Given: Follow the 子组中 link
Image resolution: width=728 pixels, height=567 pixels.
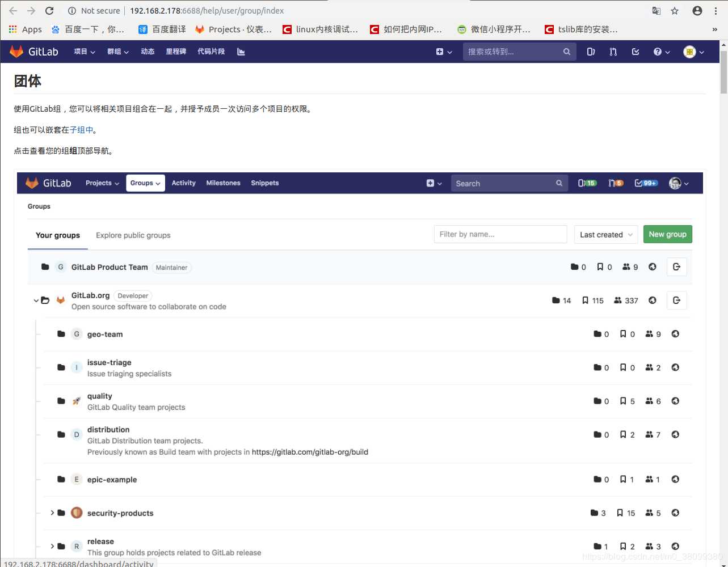Looking at the screenshot, I should click(x=81, y=130).
